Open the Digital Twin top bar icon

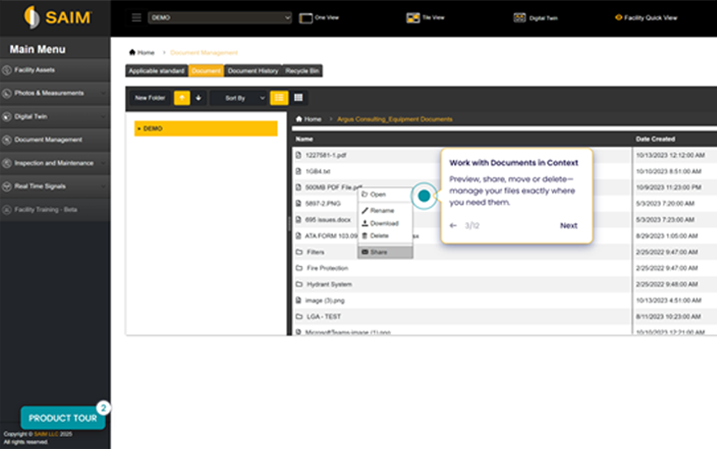tap(519, 17)
